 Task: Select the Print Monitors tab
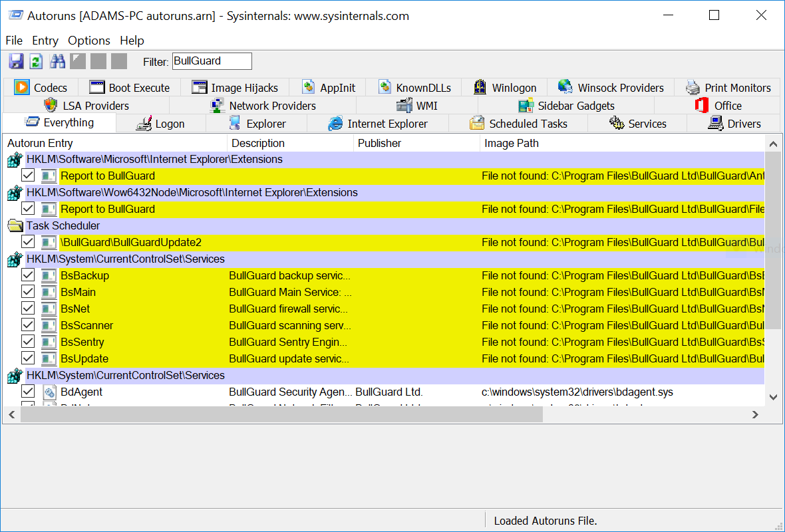pyautogui.click(x=728, y=88)
